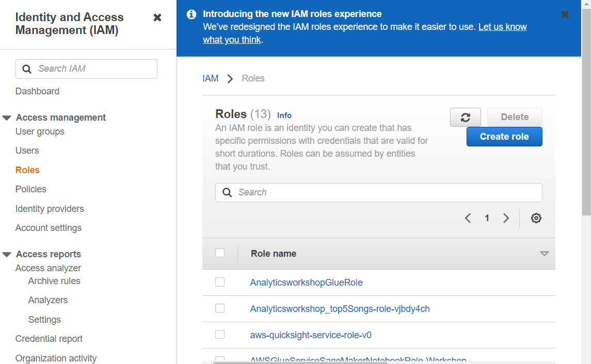The height and width of the screenshot is (364, 592).
Task: Click page number 1 in pagination
Action: [x=487, y=218]
